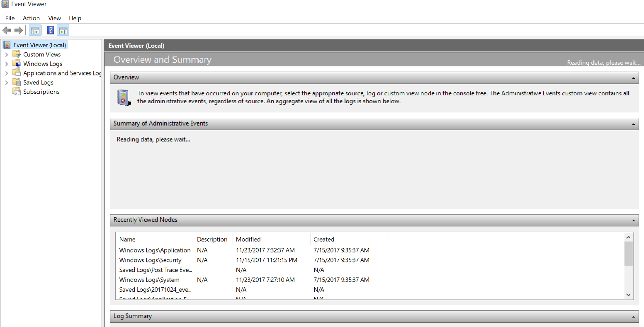
Task: Open the View menu
Action: (54, 18)
